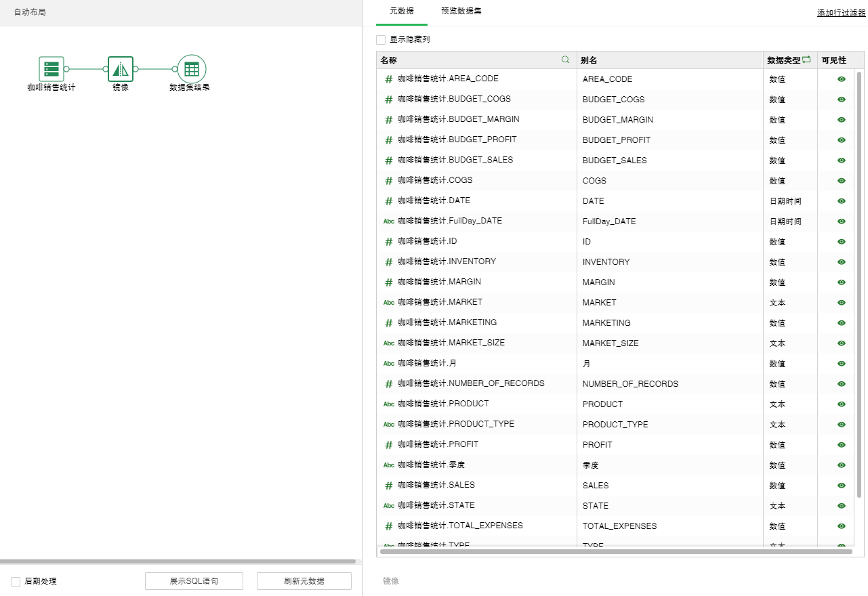868x596 pixels.
Task: Switch to the 元数据 tab
Action: pyautogui.click(x=402, y=12)
